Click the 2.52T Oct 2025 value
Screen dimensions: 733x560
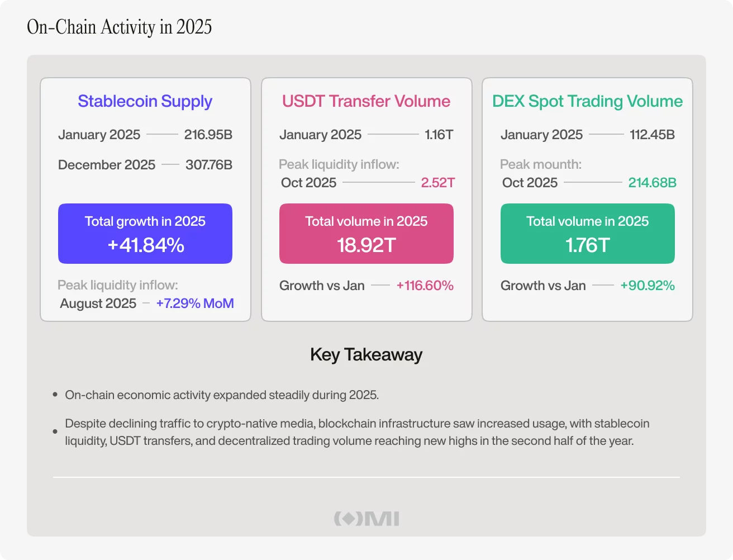438,183
